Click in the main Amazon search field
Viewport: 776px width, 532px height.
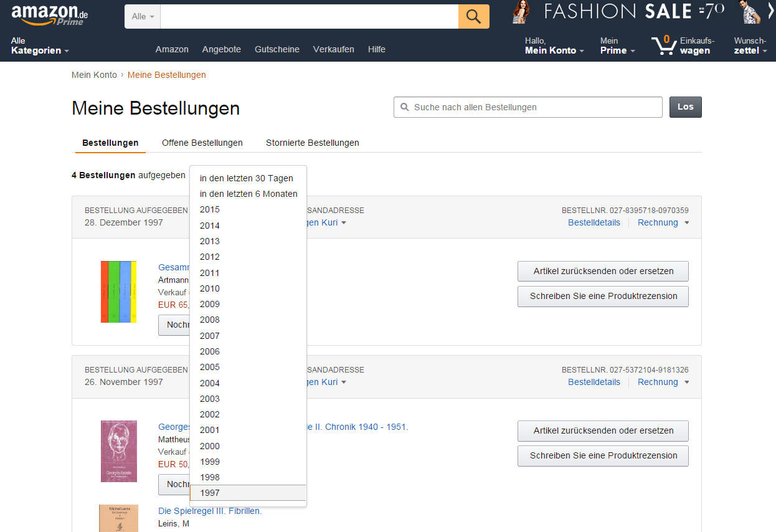tap(309, 16)
